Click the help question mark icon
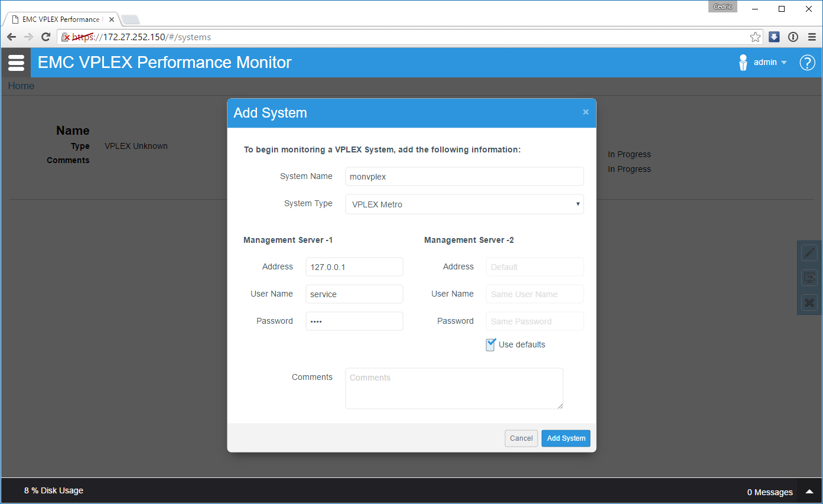This screenshot has width=823, height=504. pyautogui.click(x=807, y=63)
